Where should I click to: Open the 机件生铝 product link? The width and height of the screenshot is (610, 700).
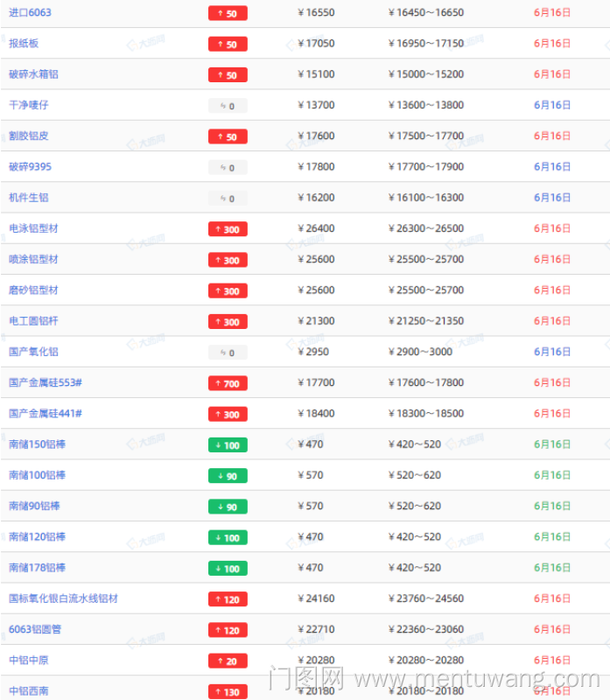pos(28,198)
